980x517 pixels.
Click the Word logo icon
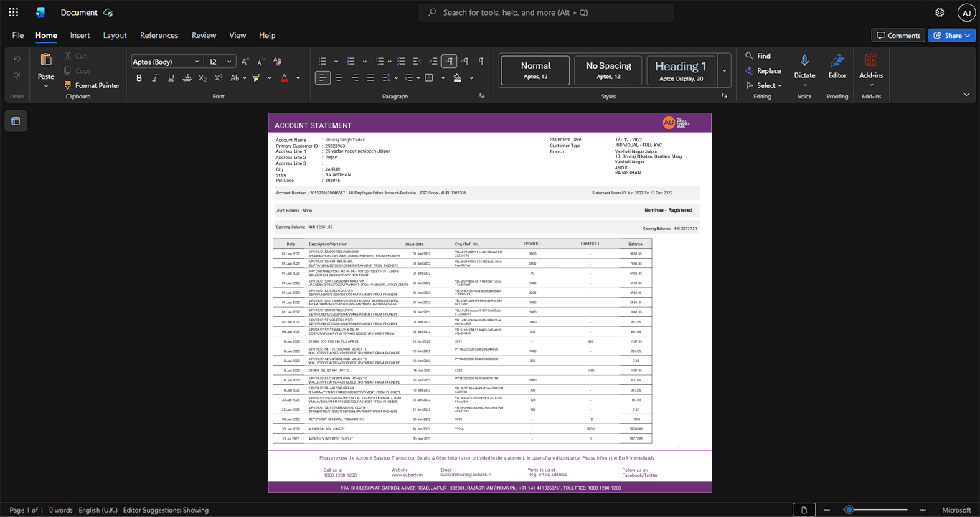40,12
